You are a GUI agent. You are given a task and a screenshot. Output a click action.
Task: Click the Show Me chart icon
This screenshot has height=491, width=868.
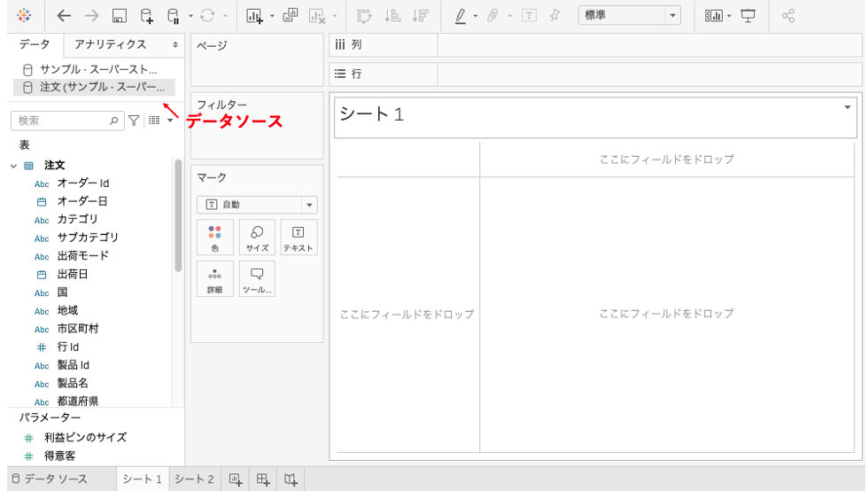714,16
